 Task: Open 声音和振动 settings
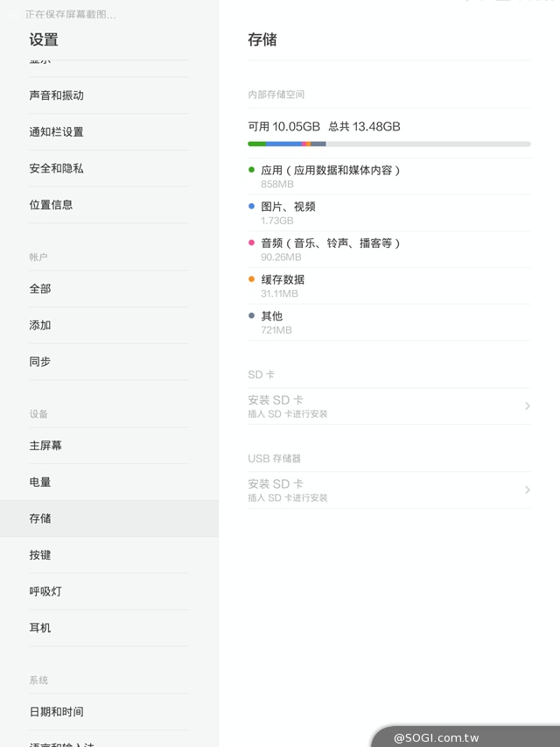point(56,95)
